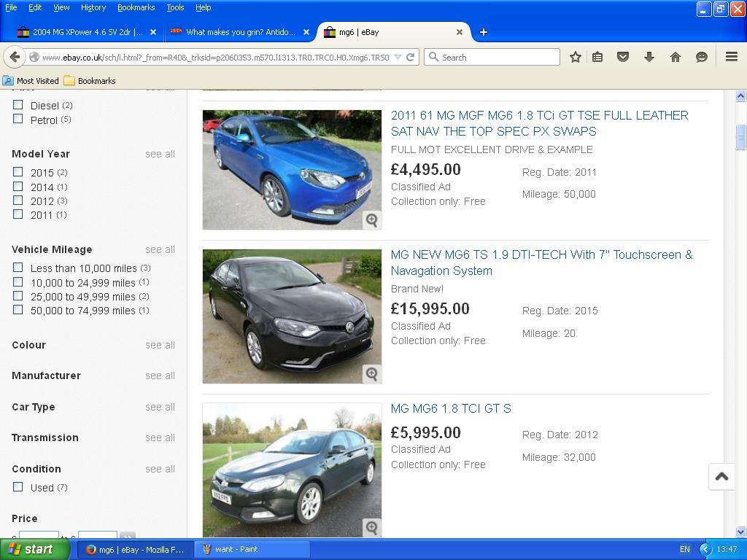Image resolution: width=747 pixels, height=560 pixels.
Task: Close the mg6 eBay tab
Action: (x=460, y=32)
